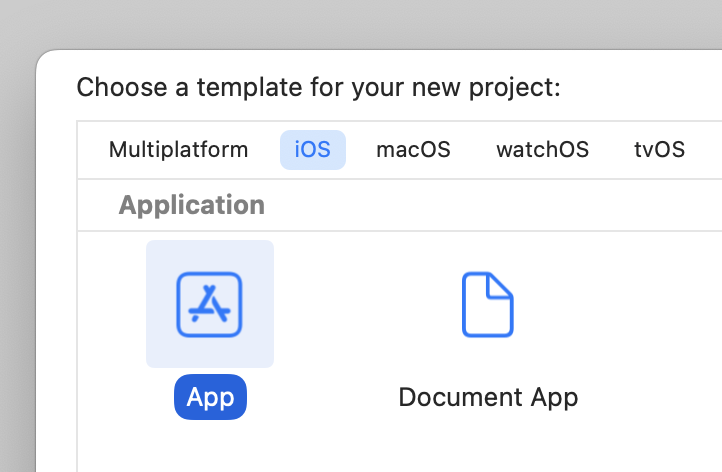Select the iOS platform tab
Image resolution: width=722 pixels, height=472 pixels.
(312, 150)
